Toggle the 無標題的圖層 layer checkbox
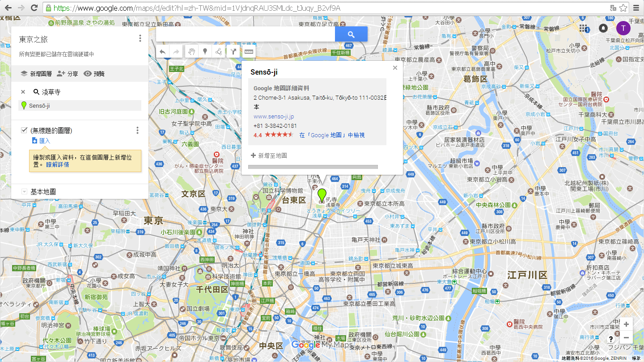This screenshot has width=644, height=362. point(24,130)
